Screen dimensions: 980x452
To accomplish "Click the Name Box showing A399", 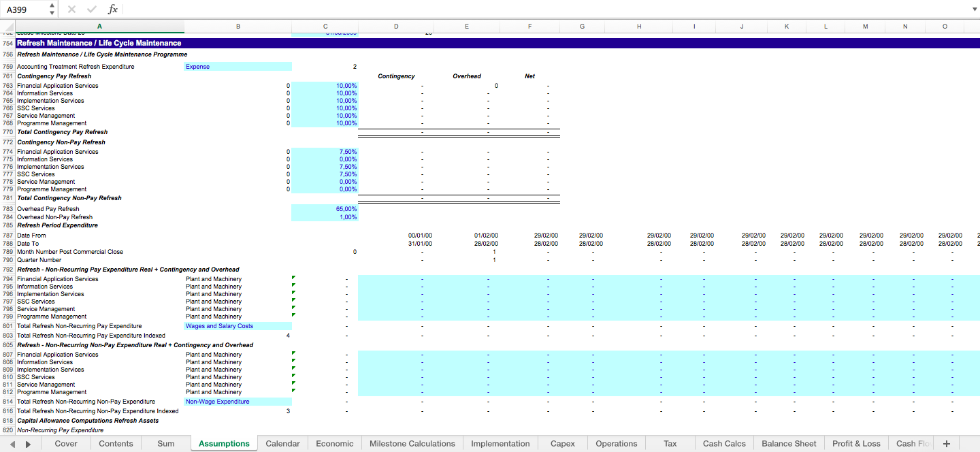I will click(x=24, y=10).
